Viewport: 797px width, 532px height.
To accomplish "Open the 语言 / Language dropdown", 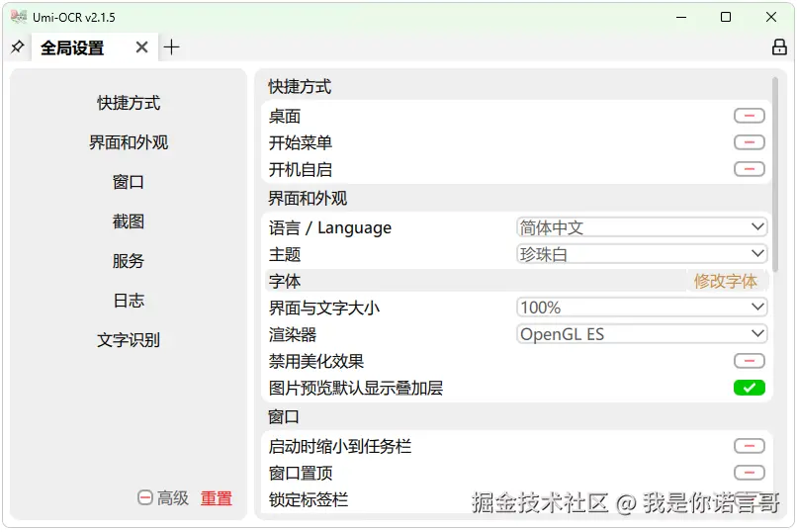I will click(642, 227).
